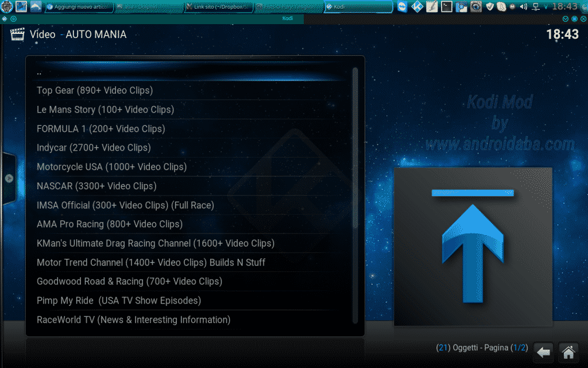
Task: Open the network connection tray icon
Action: click(x=536, y=7)
